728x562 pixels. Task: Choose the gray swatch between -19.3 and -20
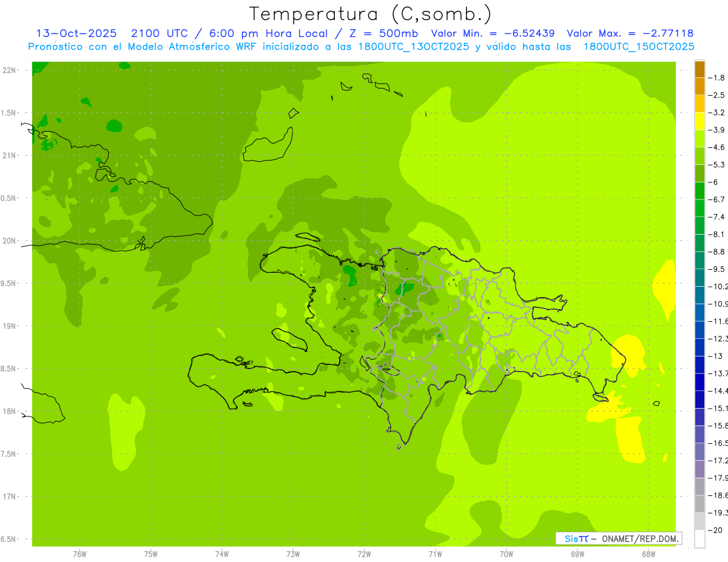(699, 521)
